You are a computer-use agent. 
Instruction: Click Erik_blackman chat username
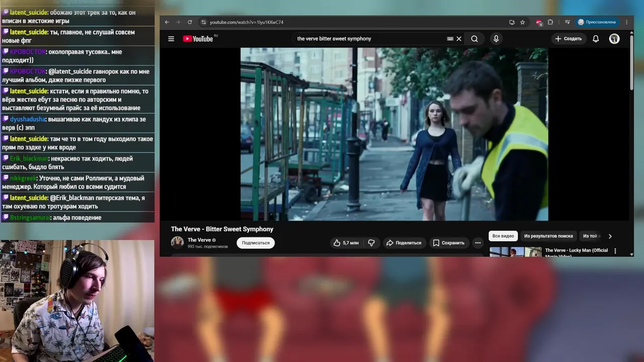click(29, 158)
